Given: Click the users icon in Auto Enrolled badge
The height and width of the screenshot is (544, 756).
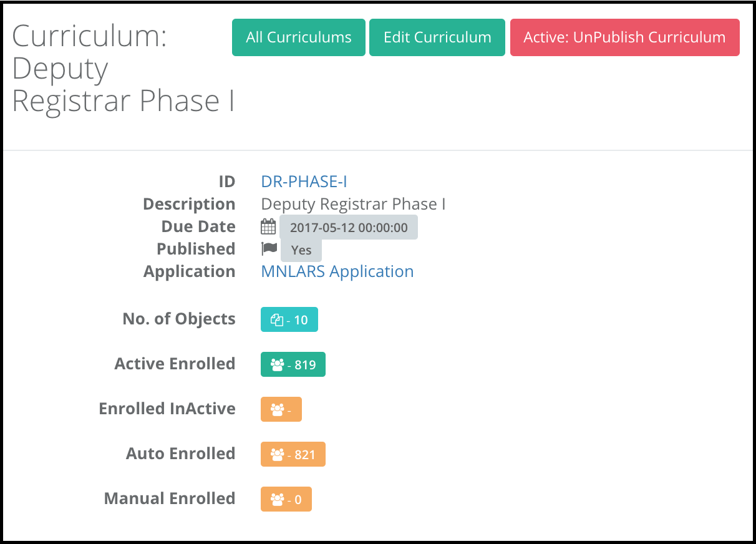Looking at the screenshot, I should (x=278, y=455).
